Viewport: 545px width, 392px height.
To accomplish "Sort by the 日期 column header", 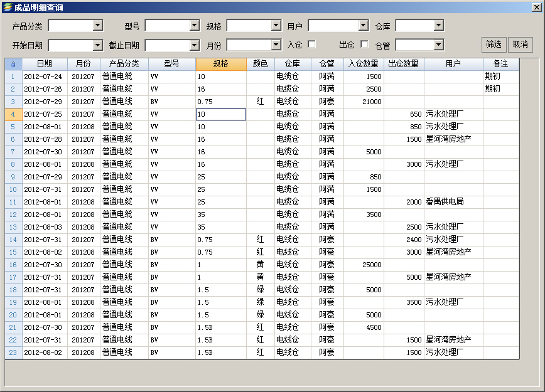I will pos(45,64).
